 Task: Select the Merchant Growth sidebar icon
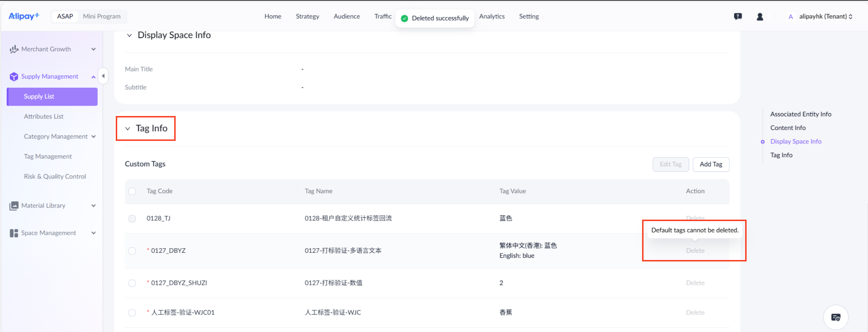(14, 49)
